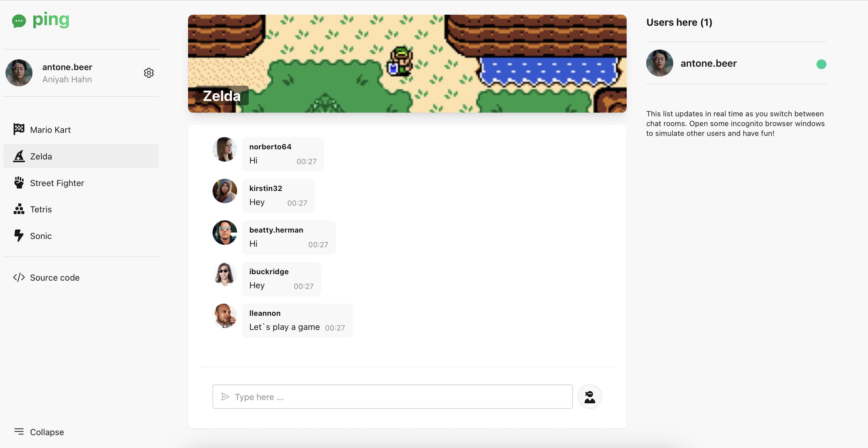Open settings via the gear icon
The height and width of the screenshot is (448, 868).
[149, 73]
